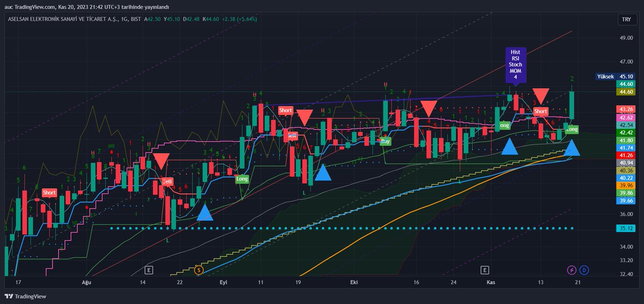Click red down triangle above November Short label

[541, 96]
